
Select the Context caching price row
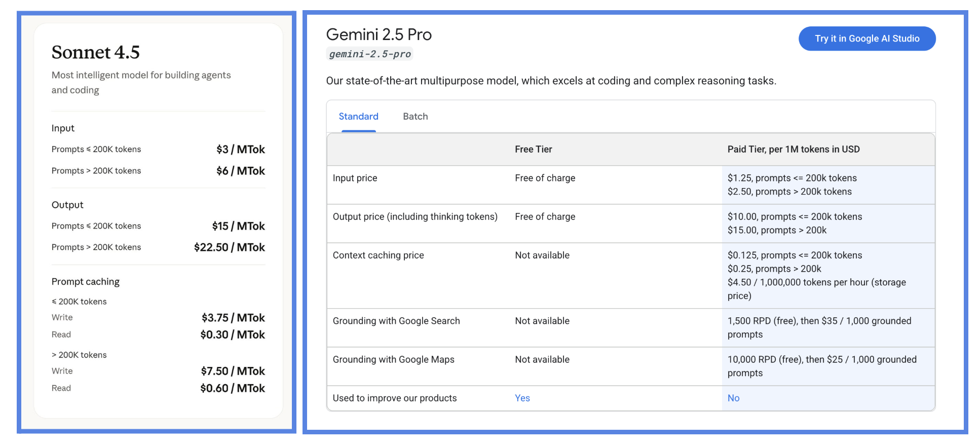[379, 255]
